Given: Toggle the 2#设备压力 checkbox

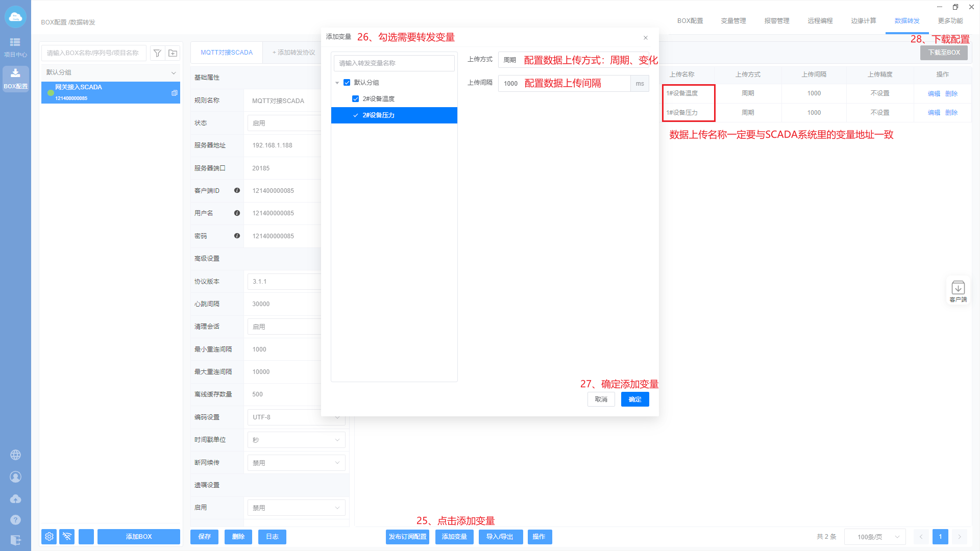Looking at the screenshot, I should click(x=356, y=115).
